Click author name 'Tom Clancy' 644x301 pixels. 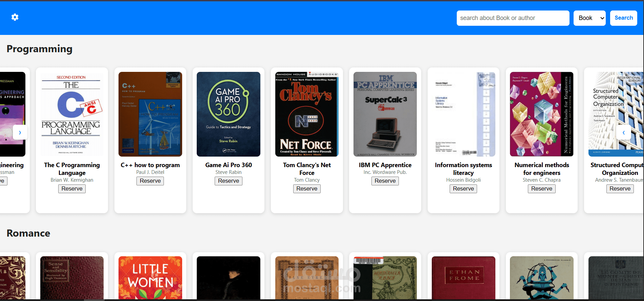tap(307, 180)
